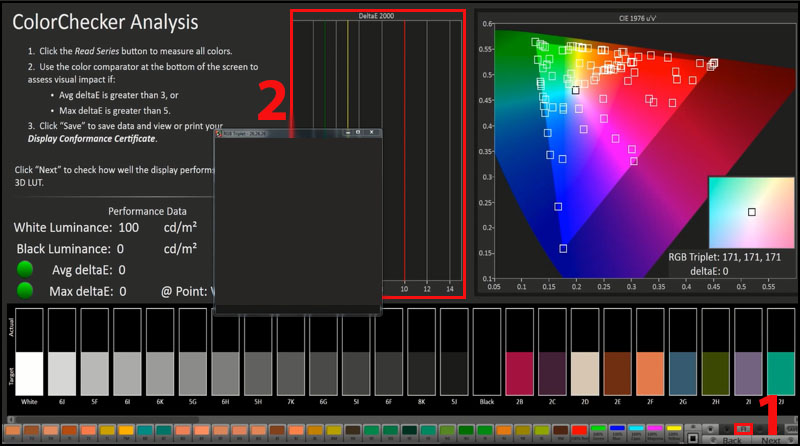The image size is (800, 446).
Task: Click the 5G gray bar in the comparator
Action: [192, 352]
